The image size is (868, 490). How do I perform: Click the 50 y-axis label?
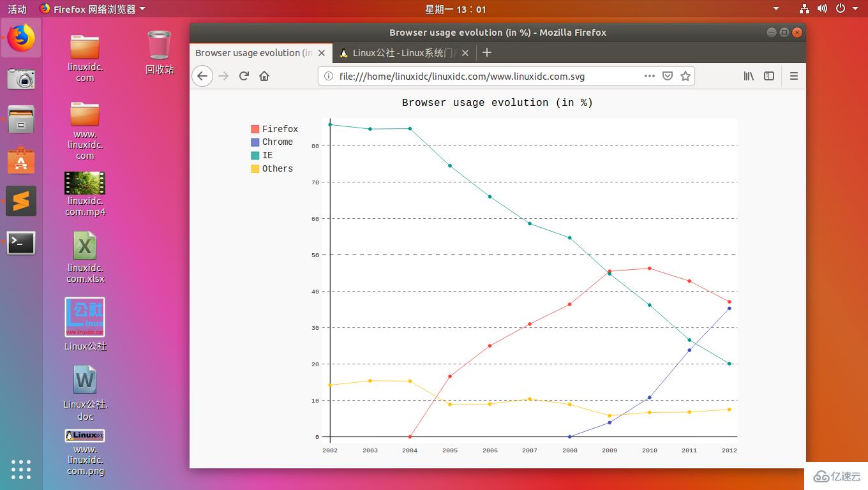click(315, 255)
